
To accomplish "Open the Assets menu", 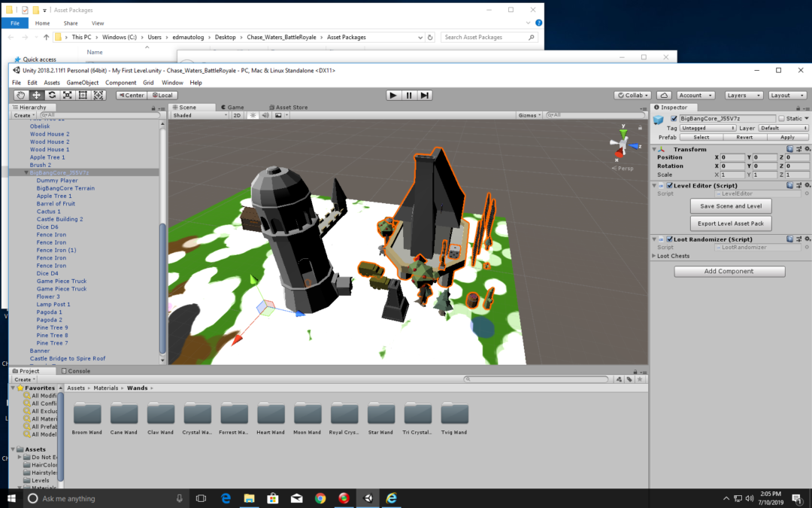I will coord(52,83).
